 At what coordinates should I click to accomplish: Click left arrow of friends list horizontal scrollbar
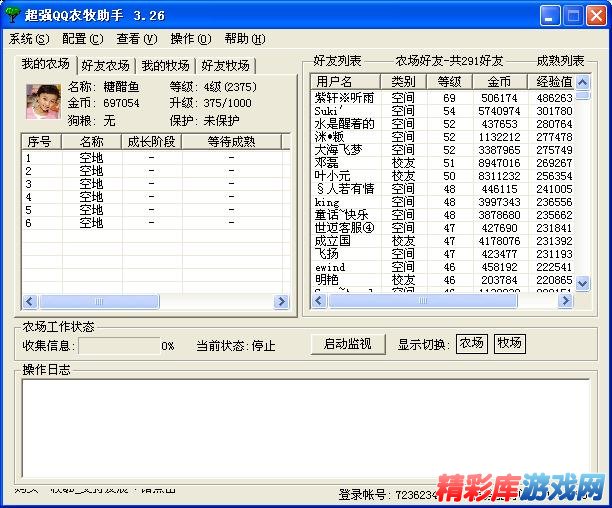317,300
